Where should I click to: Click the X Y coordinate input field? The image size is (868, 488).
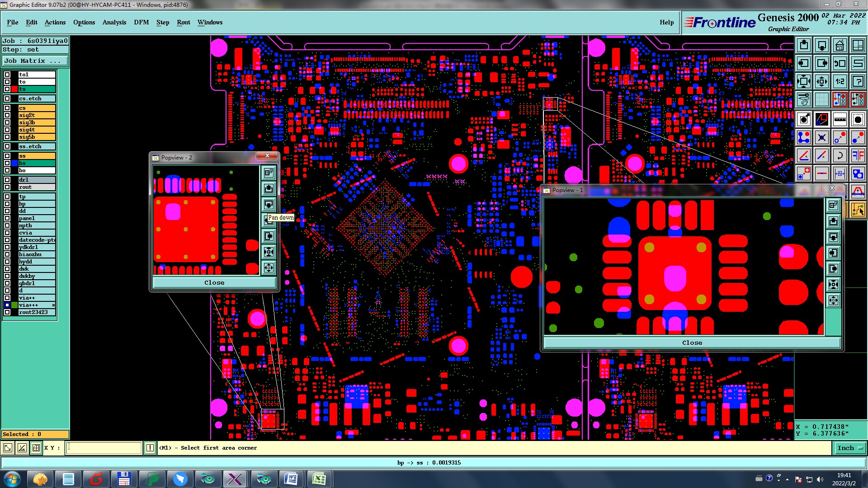(104, 448)
